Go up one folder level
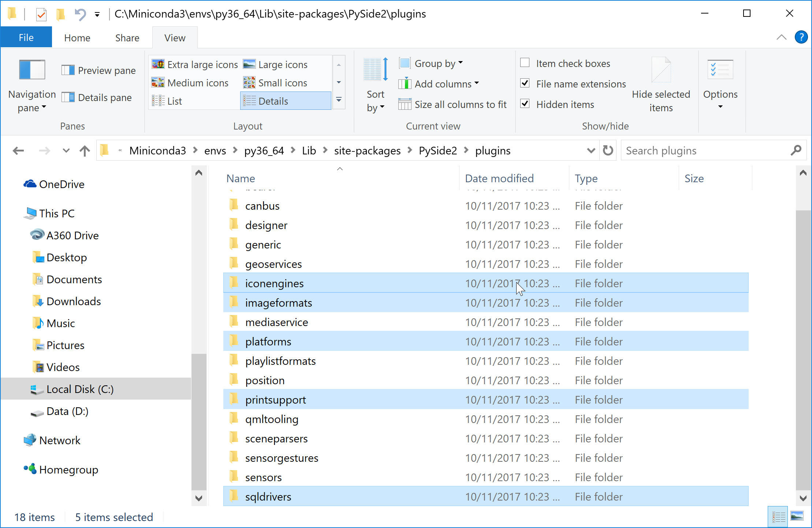Viewport: 812px width, 528px height. coord(85,150)
